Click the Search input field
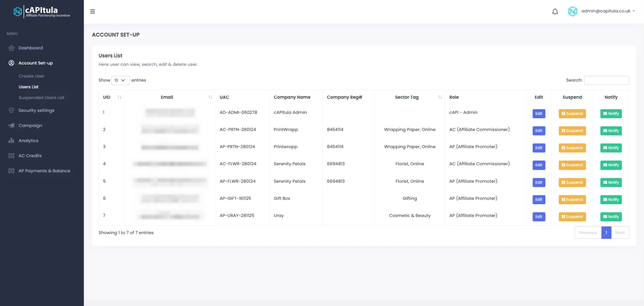Image resolution: width=644 pixels, height=306 pixels. tap(606, 80)
